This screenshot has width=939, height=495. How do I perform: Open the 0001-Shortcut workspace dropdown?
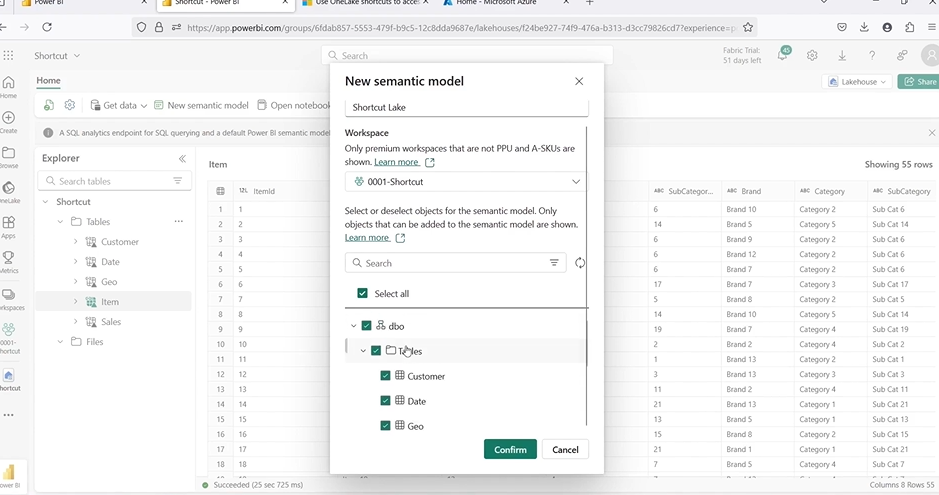coord(466,181)
